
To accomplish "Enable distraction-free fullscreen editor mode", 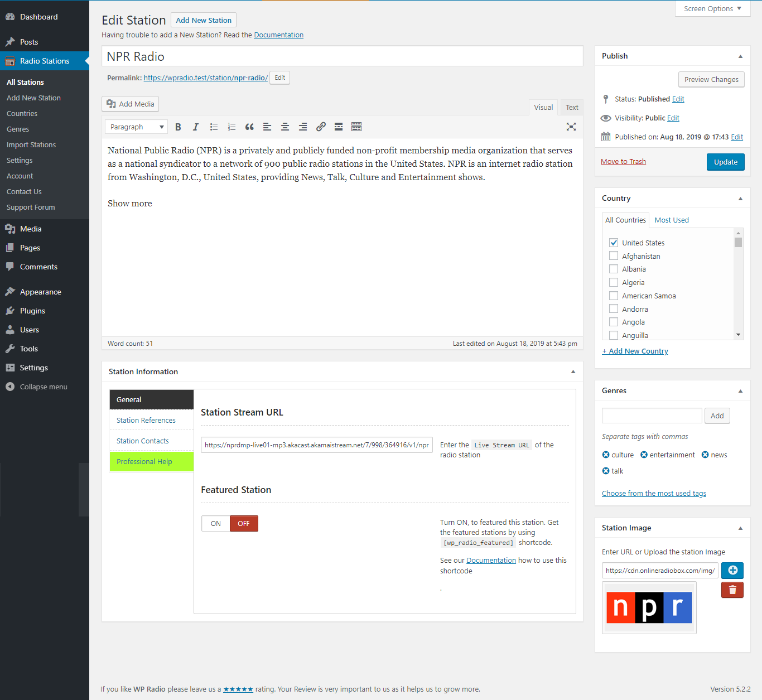I will [571, 127].
